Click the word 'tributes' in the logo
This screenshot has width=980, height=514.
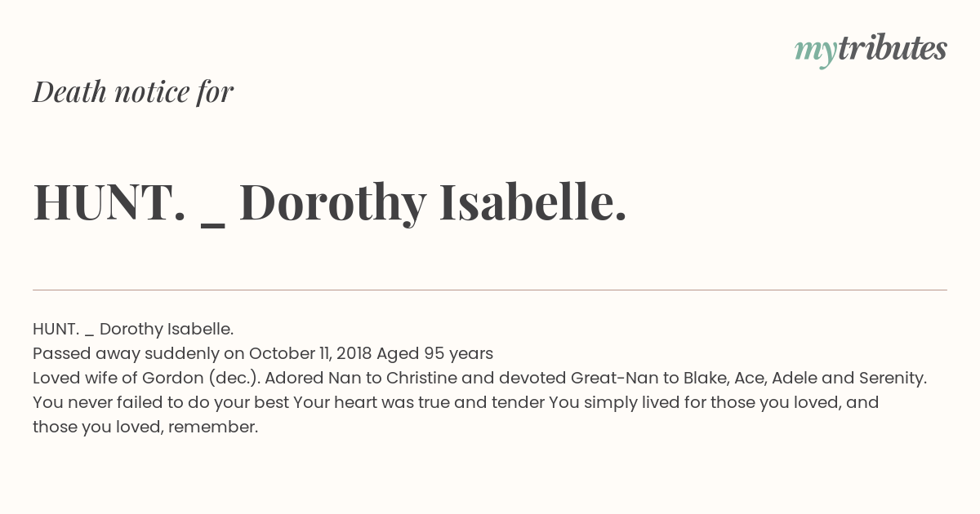893,48
